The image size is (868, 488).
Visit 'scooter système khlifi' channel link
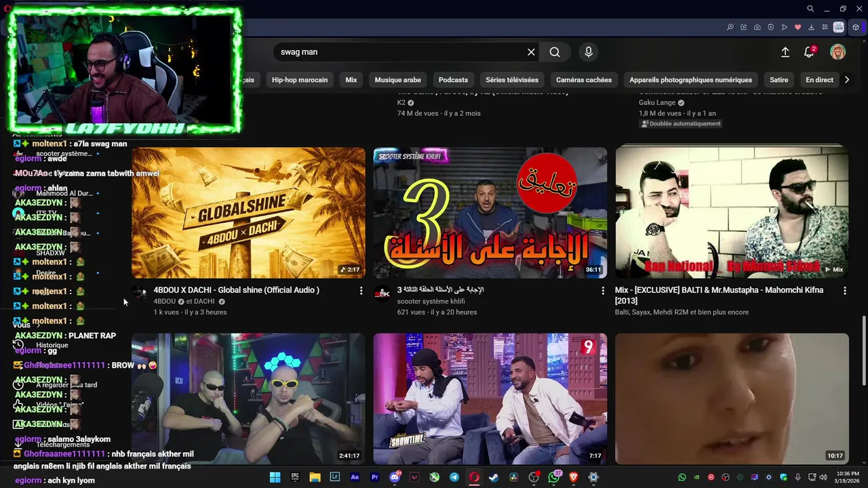[x=431, y=302]
